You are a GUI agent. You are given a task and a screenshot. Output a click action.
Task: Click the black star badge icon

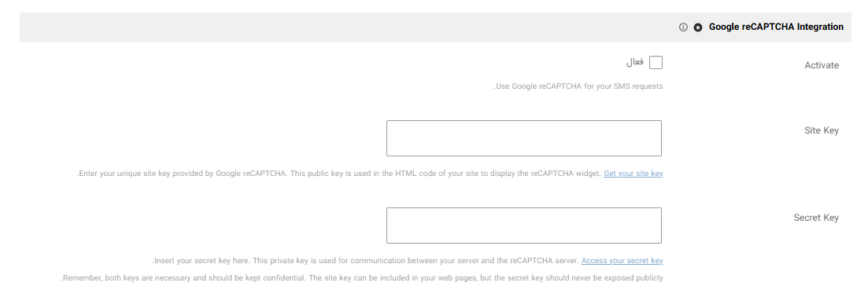pyautogui.click(x=698, y=27)
